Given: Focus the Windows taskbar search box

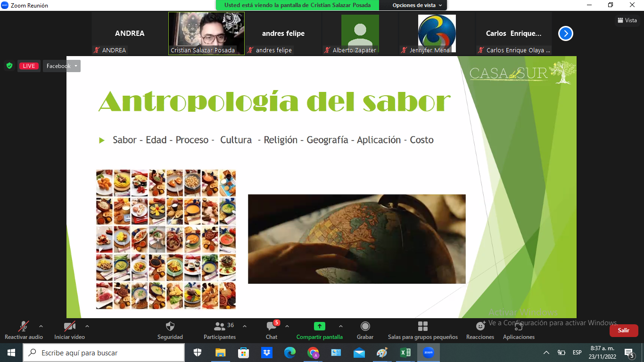Looking at the screenshot, I should coord(104,353).
